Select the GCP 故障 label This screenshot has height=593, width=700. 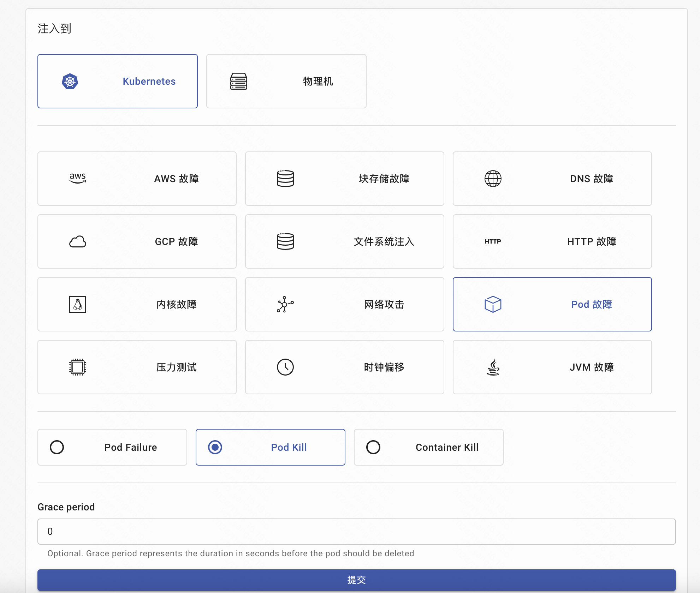click(177, 241)
